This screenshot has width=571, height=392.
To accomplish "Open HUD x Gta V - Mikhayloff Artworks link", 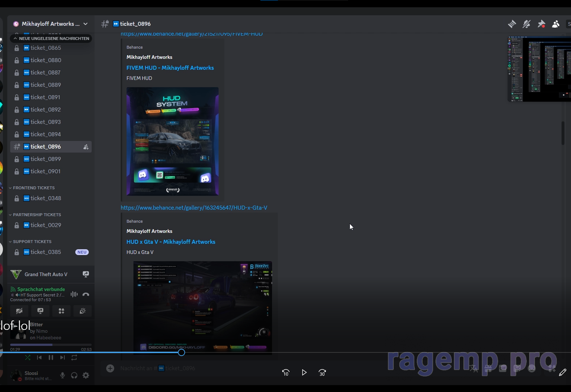I will pyautogui.click(x=171, y=242).
